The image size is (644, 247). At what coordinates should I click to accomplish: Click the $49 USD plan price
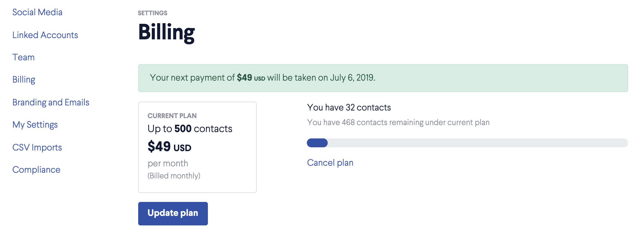click(x=169, y=147)
